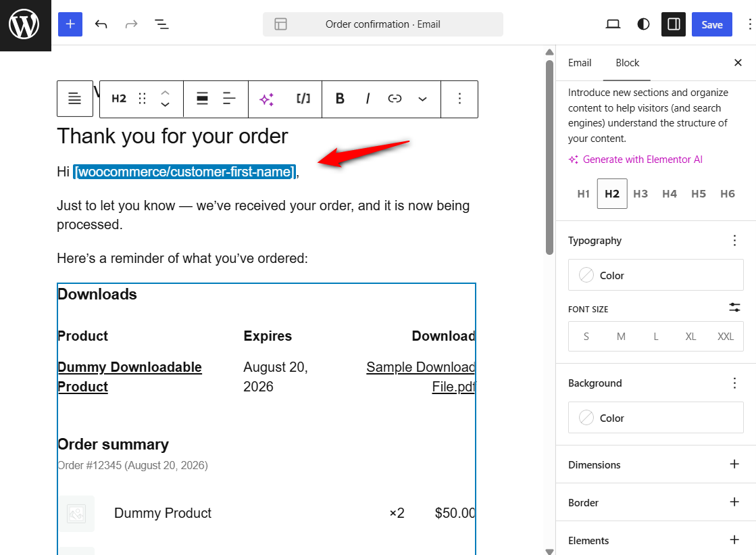The image size is (756, 555).
Task: Move the heading block up
Action: tap(165, 93)
